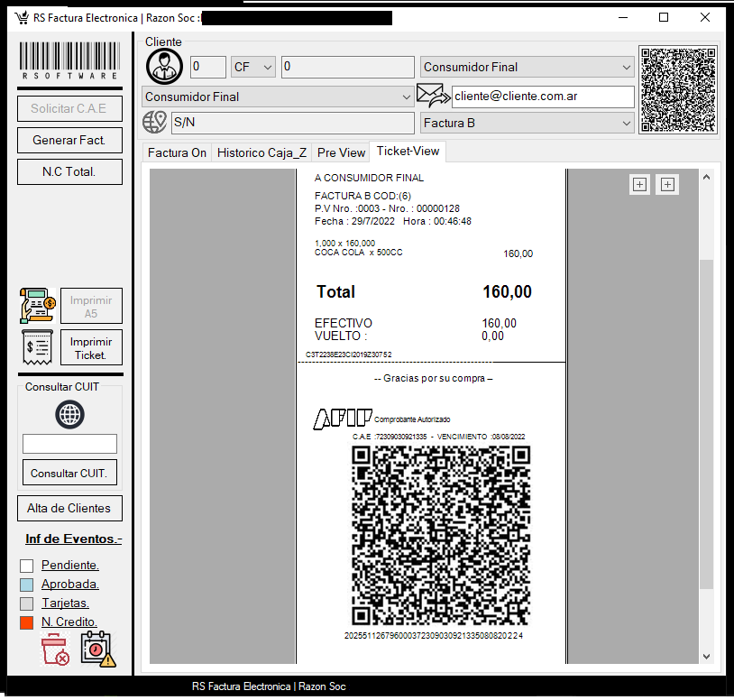The width and height of the screenshot is (734, 700).
Task: Open the Consumidor Final dropdown above the S/N field
Action: [x=277, y=97]
